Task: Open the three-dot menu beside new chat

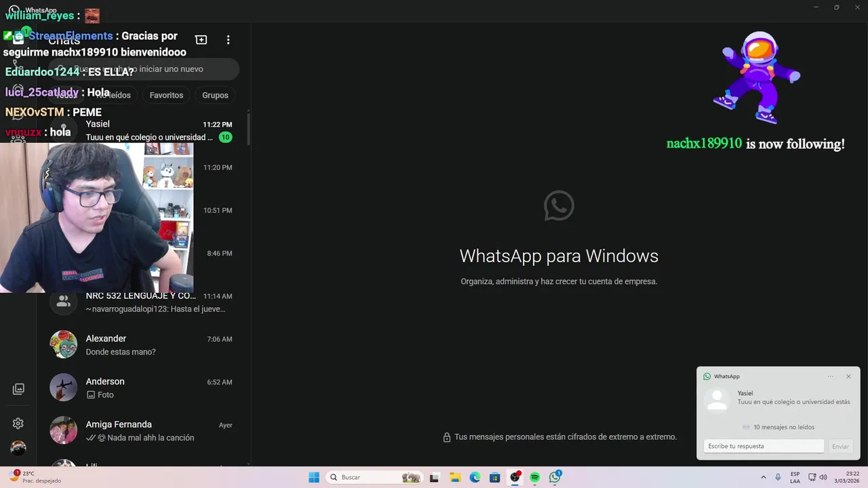Action: coord(228,40)
